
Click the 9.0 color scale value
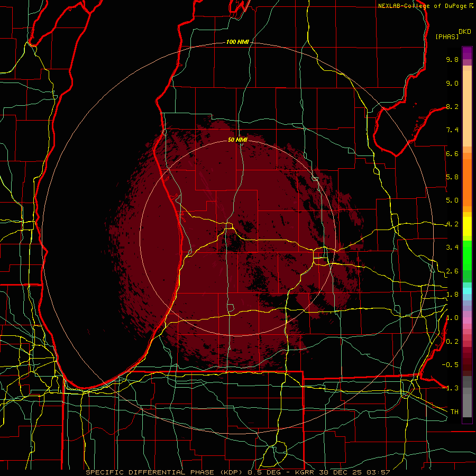click(x=452, y=83)
